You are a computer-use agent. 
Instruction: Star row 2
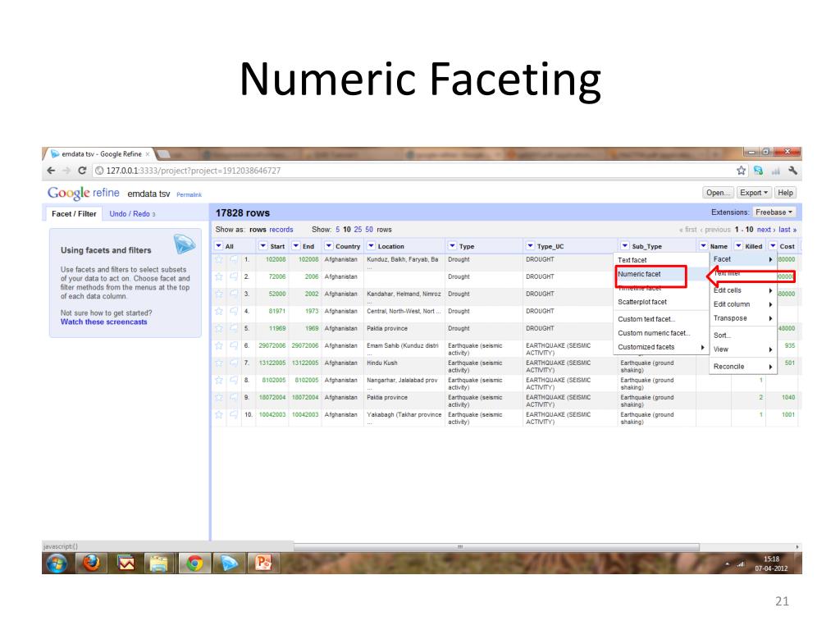pos(218,276)
